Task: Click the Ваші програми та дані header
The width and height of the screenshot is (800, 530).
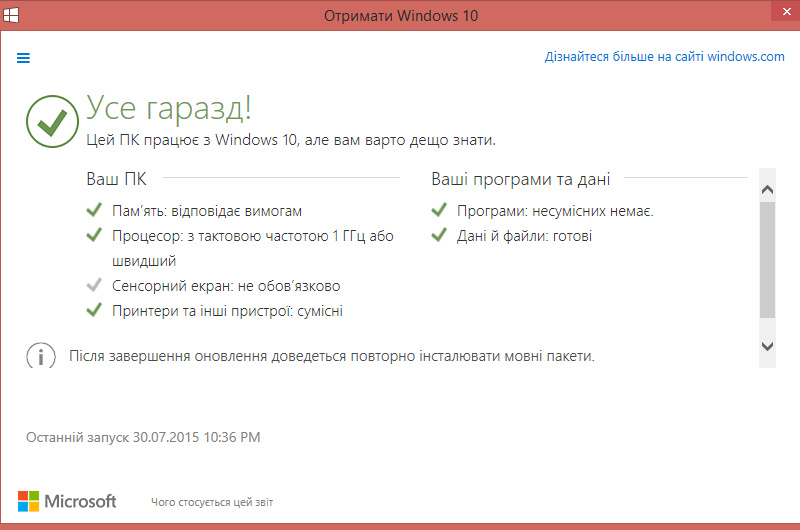Action: pyautogui.click(x=521, y=179)
